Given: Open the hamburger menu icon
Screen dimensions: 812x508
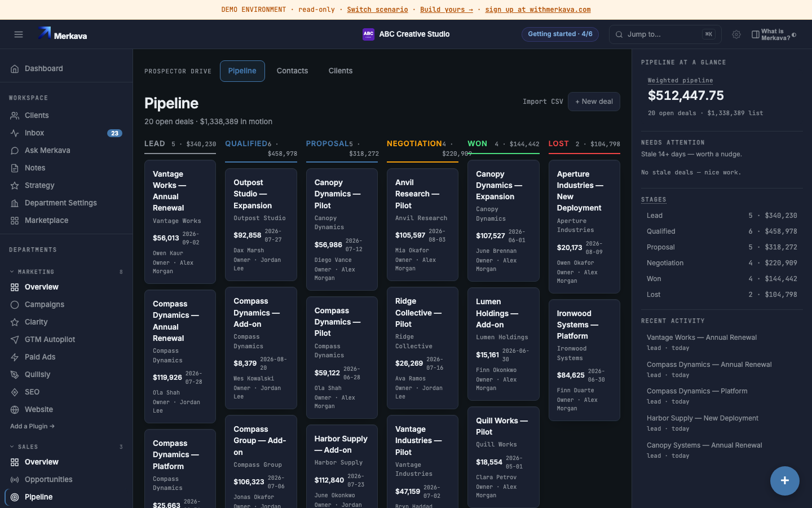Looking at the screenshot, I should 19,34.
